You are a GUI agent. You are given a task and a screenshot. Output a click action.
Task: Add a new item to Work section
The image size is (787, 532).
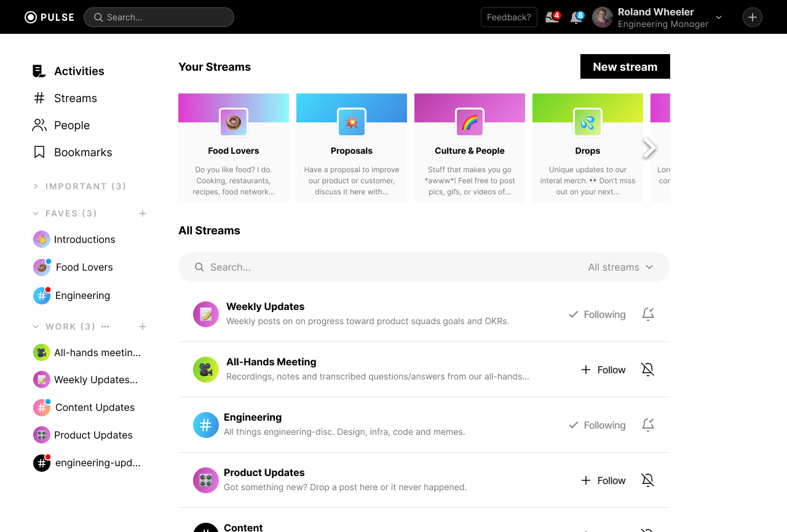pyautogui.click(x=143, y=327)
